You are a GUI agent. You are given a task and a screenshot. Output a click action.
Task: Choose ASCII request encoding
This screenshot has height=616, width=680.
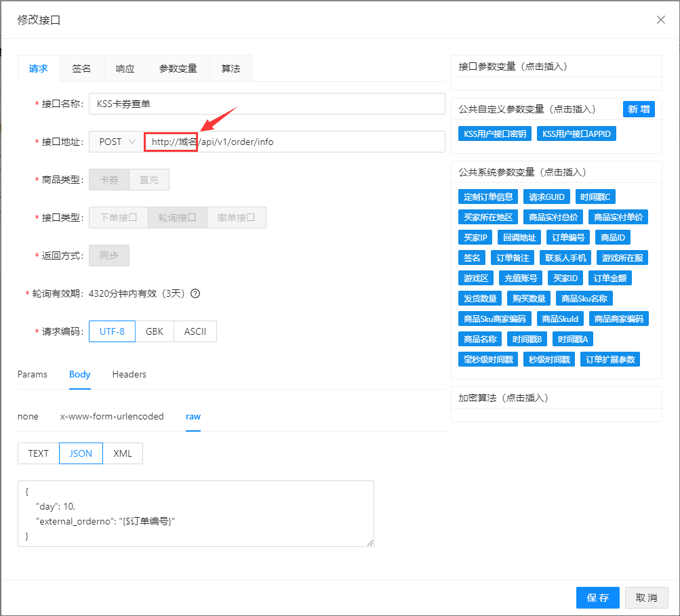pos(195,332)
